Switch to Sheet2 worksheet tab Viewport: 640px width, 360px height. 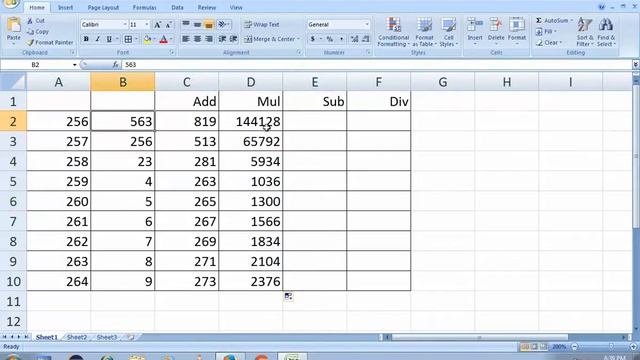pyautogui.click(x=77, y=337)
